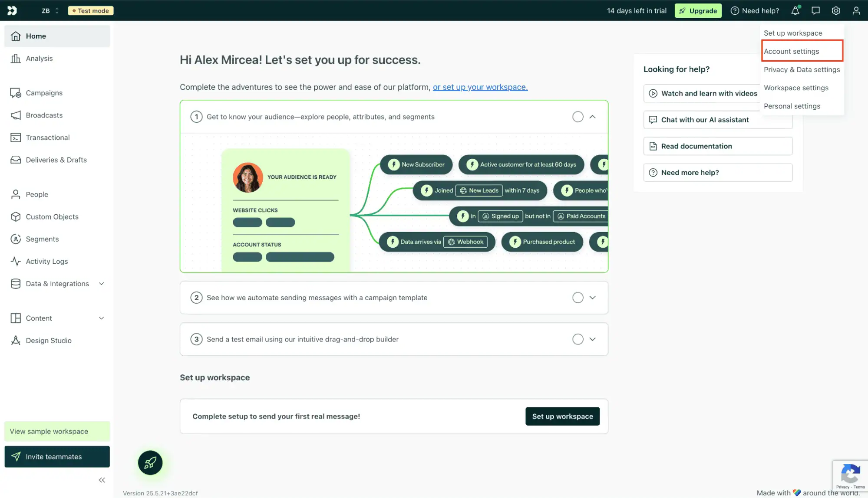
Task: Select Account settings from the menu
Action: [792, 51]
